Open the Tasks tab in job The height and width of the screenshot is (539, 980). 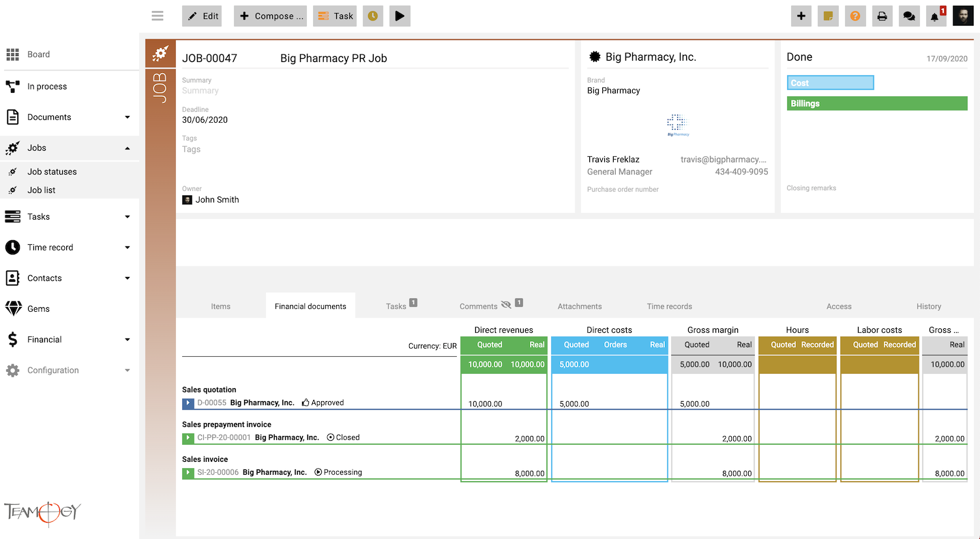(396, 306)
